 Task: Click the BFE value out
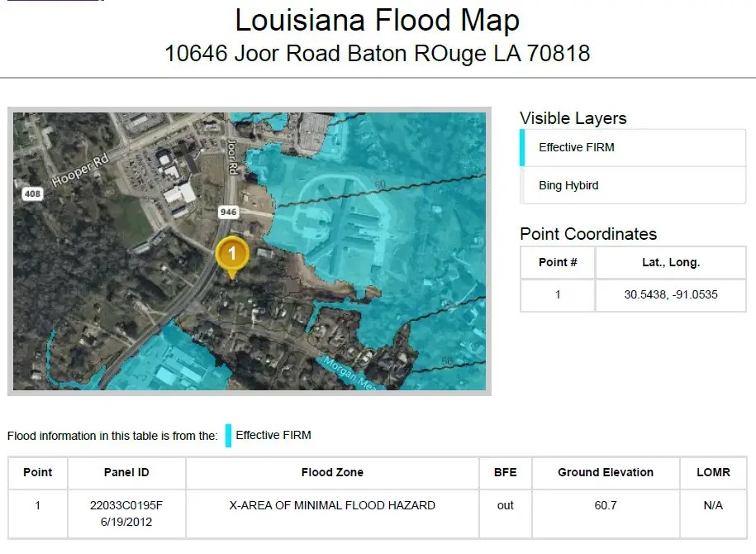coord(506,505)
